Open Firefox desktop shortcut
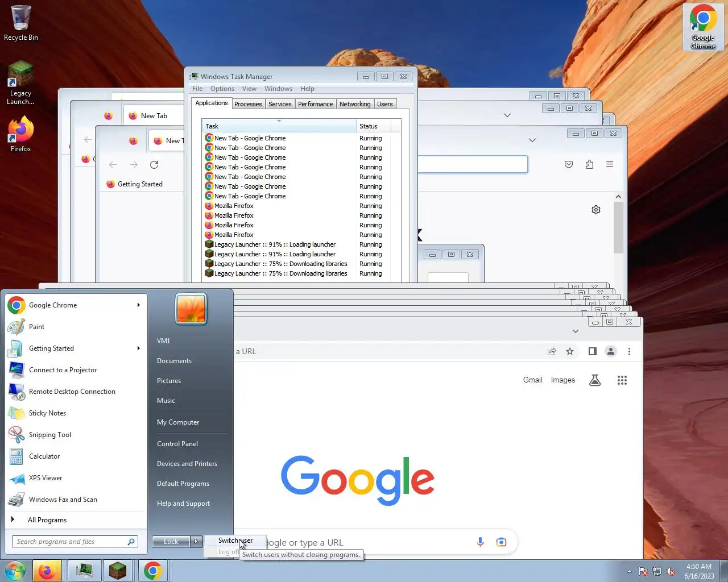This screenshot has width=728, height=582. tap(20, 134)
